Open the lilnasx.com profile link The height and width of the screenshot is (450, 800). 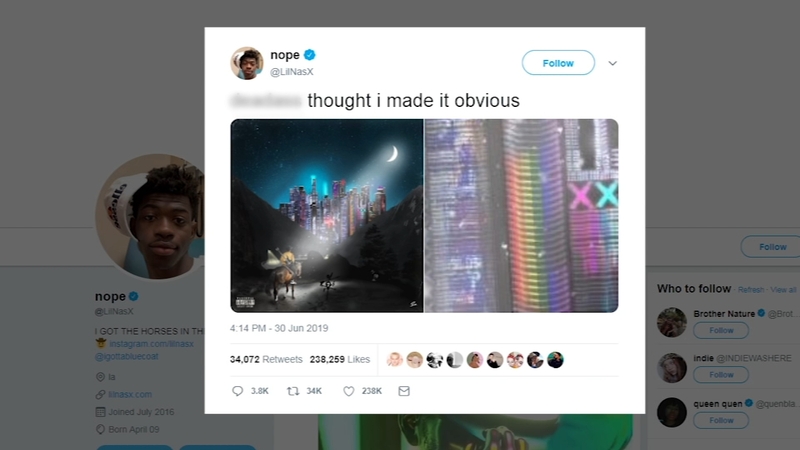point(130,394)
